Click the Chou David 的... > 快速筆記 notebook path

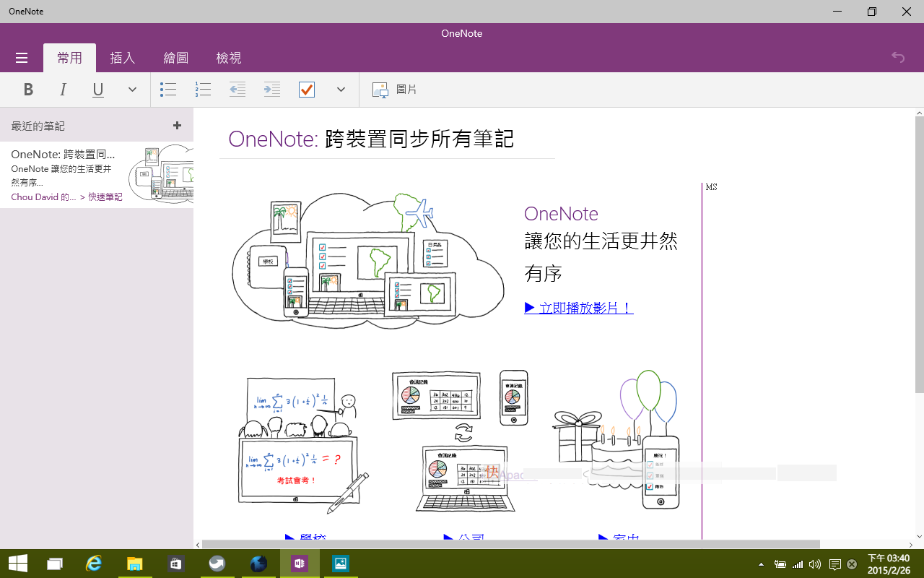click(x=66, y=197)
